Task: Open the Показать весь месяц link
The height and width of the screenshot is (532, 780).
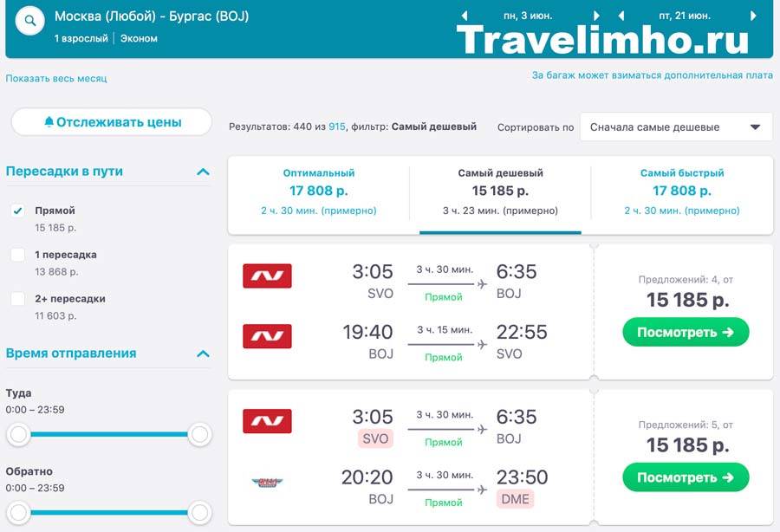Action: coord(56,79)
